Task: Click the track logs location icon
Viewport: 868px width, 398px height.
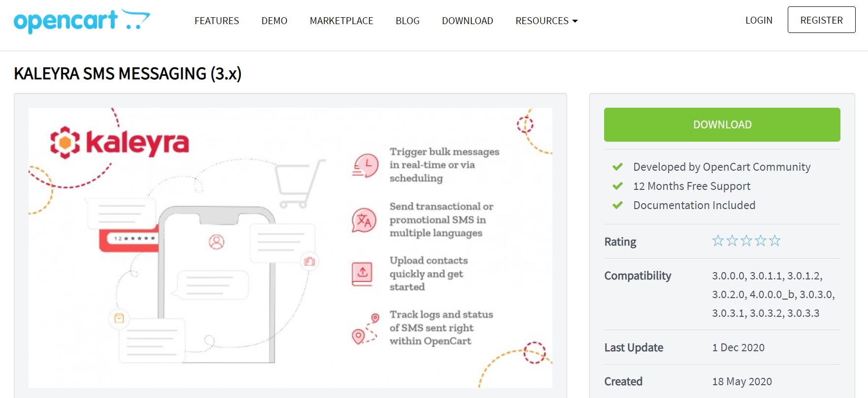Action: pos(365,329)
